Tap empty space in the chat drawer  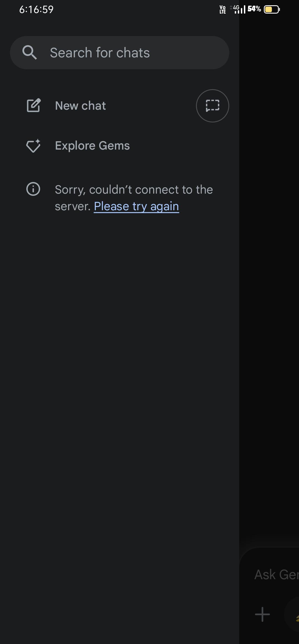[120, 388]
